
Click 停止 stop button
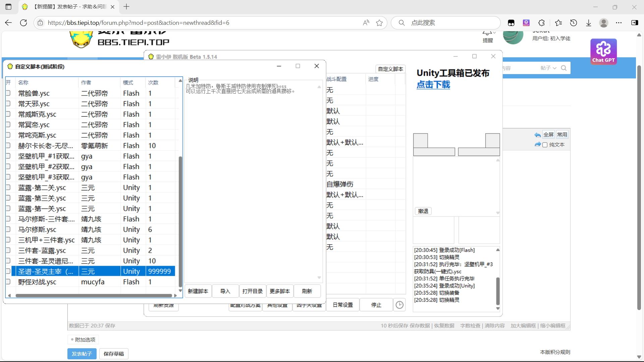376,305
